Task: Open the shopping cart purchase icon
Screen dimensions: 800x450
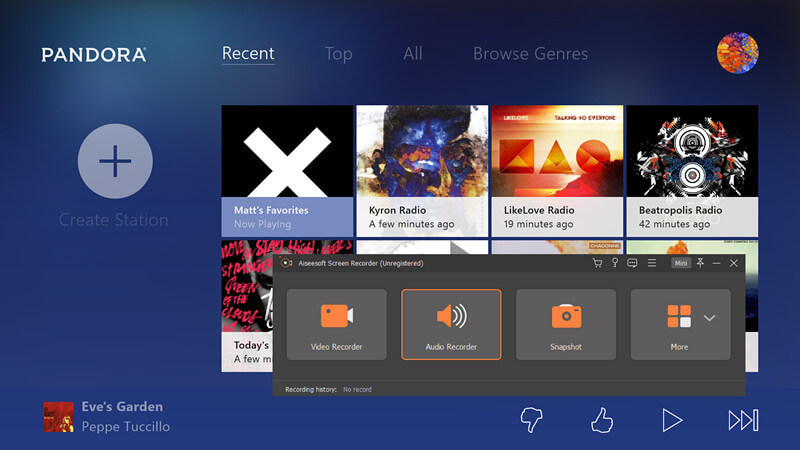Action: [597, 263]
